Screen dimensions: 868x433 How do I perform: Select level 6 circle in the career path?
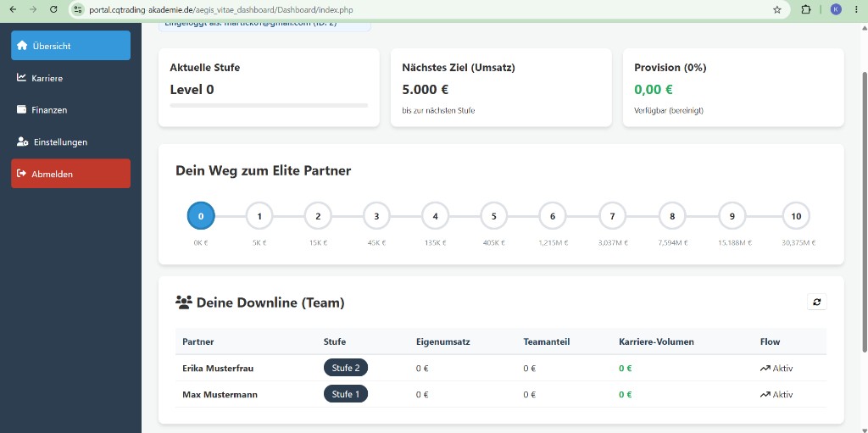(553, 216)
